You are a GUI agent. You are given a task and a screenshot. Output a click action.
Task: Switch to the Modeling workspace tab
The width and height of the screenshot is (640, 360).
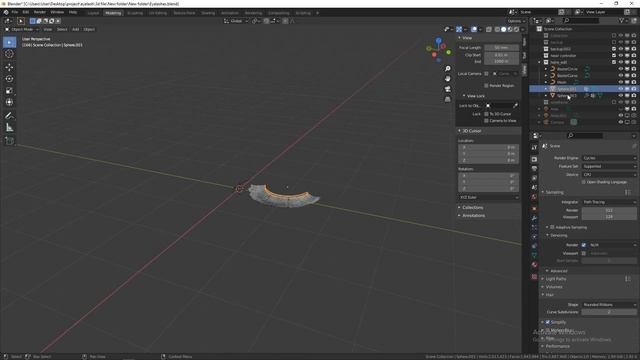[x=113, y=13]
